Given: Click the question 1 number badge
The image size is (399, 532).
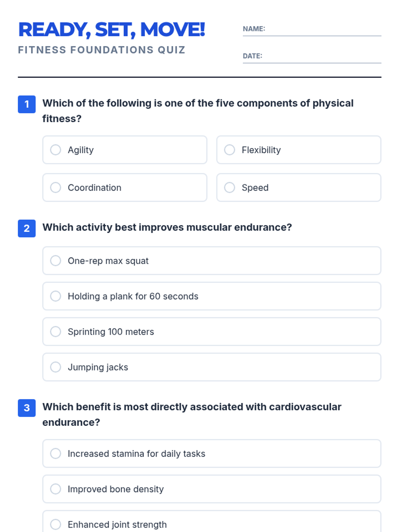Looking at the screenshot, I should pos(27,104).
